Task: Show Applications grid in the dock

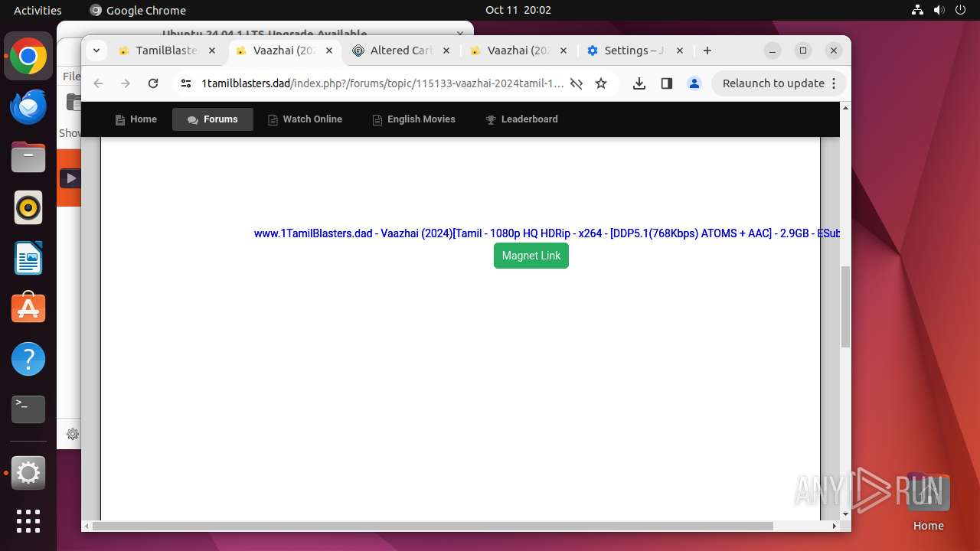Action: click(x=28, y=521)
